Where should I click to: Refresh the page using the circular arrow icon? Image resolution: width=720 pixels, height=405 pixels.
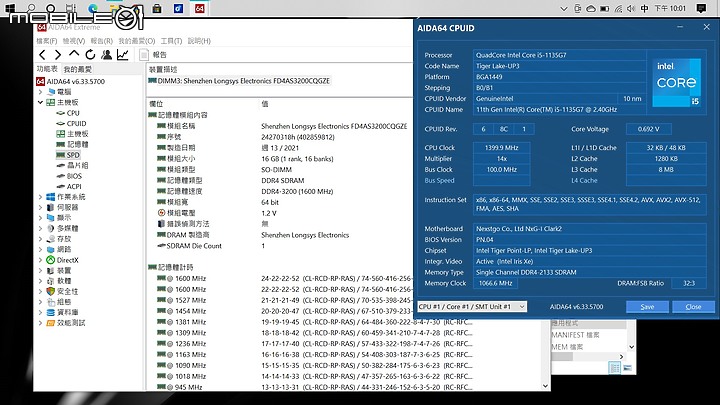pyautogui.click(x=90, y=55)
